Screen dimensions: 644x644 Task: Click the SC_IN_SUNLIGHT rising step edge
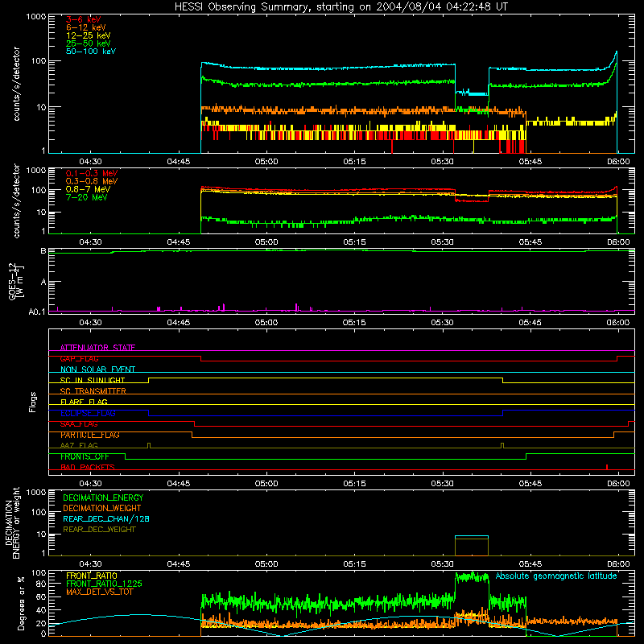click(x=149, y=380)
